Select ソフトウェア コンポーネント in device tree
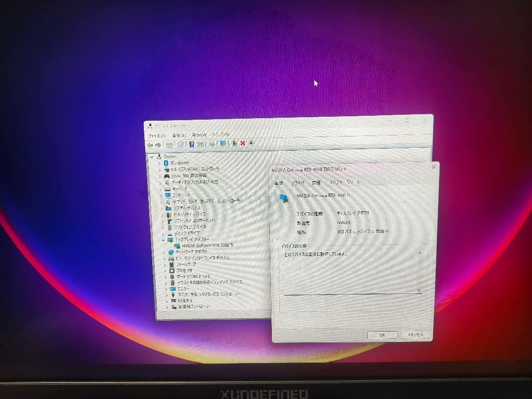 [194, 221]
